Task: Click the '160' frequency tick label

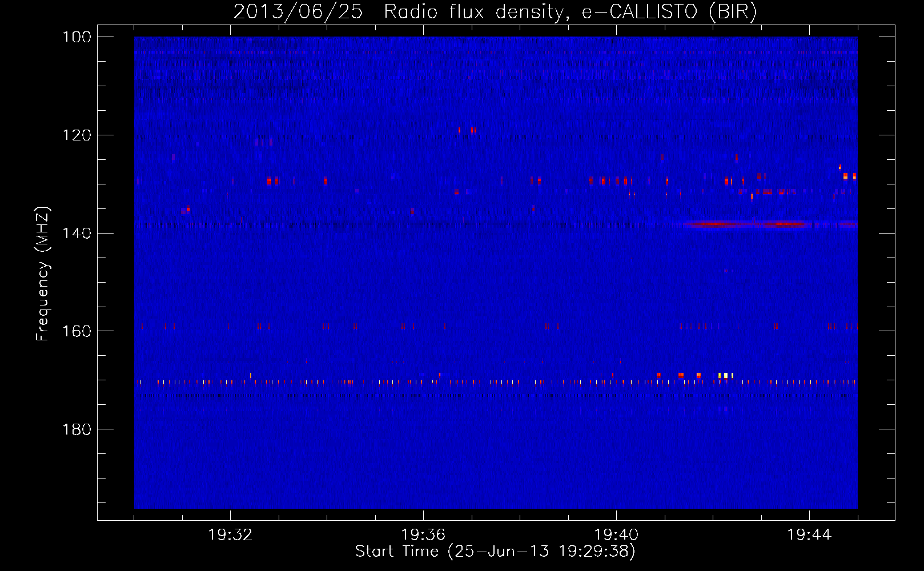Action: [x=77, y=331]
